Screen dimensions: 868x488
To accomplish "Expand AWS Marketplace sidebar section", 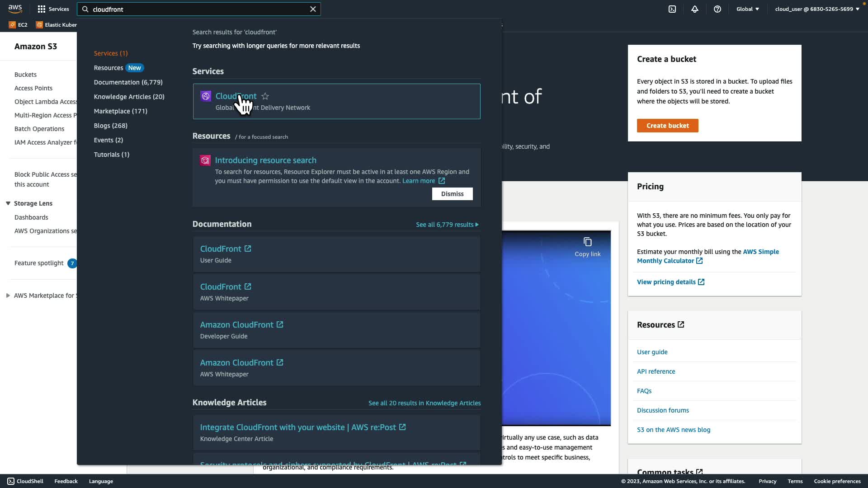I will (x=8, y=296).
